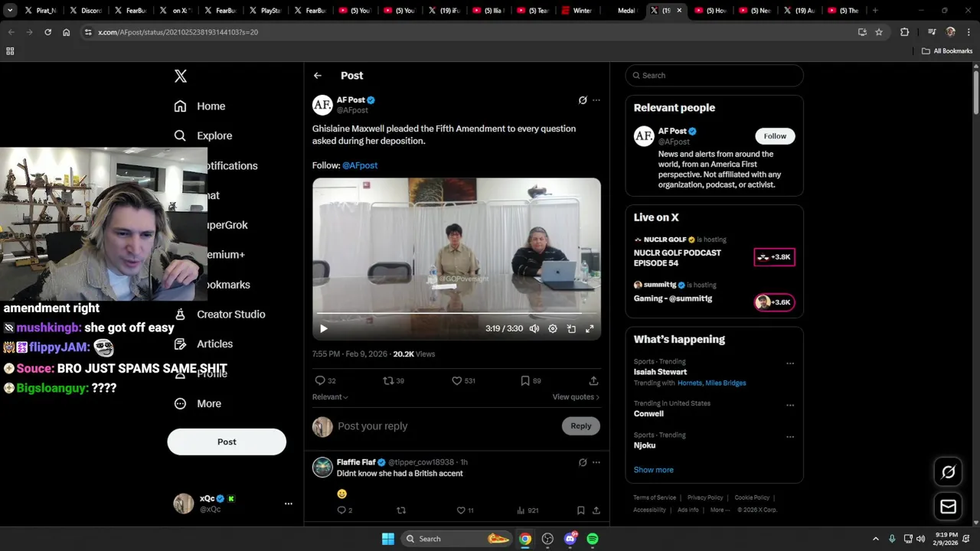Click the Windows taskbar Search box
The height and width of the screenshot is (551, 980).
(x=457, y=539)
